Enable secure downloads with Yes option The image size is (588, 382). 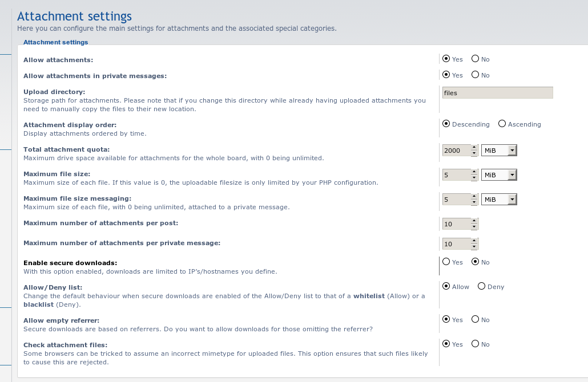446,262
